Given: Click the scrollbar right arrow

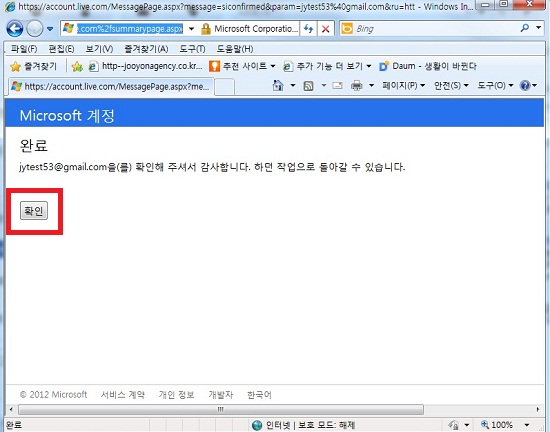Looking at the screenshot, I should click(538, 409).
